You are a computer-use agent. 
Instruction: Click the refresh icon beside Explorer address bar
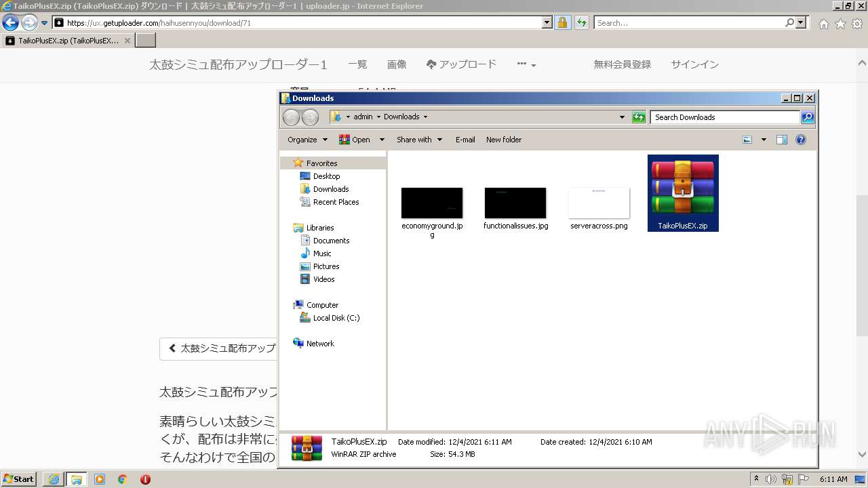point(639,117)
